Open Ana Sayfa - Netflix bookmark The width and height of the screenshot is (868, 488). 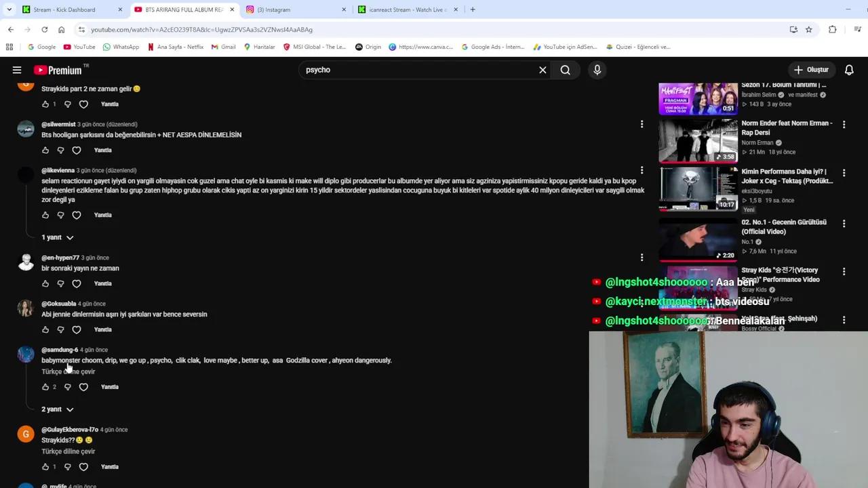175,47
